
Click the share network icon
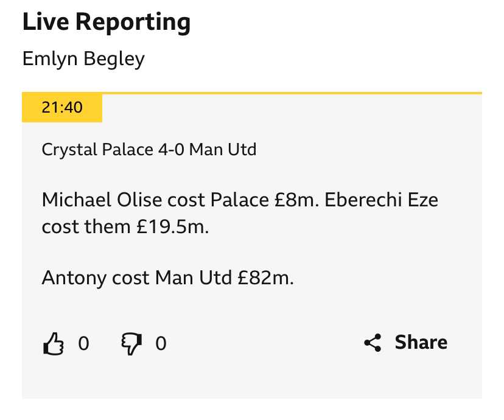(x=373, y=343)
